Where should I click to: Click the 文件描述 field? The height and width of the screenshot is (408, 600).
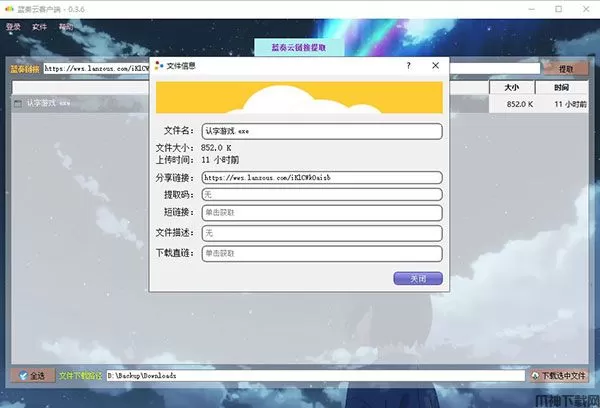[x=322, y=233]
